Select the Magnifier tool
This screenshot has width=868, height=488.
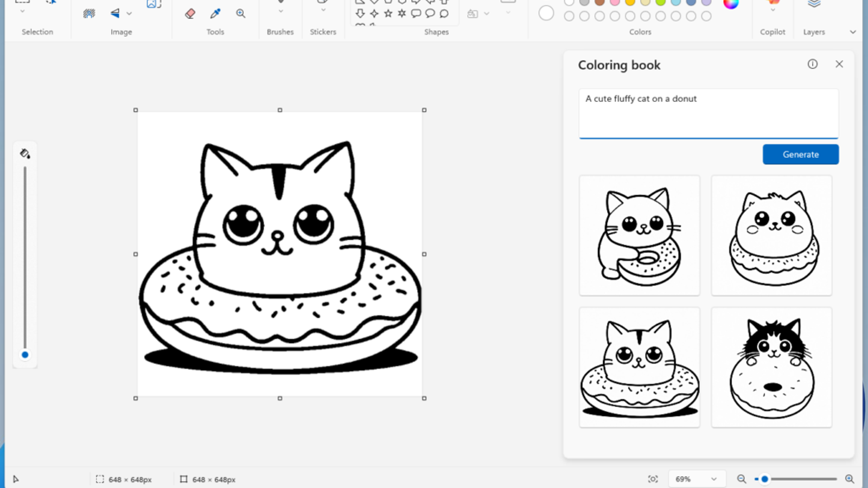(241, 14)
